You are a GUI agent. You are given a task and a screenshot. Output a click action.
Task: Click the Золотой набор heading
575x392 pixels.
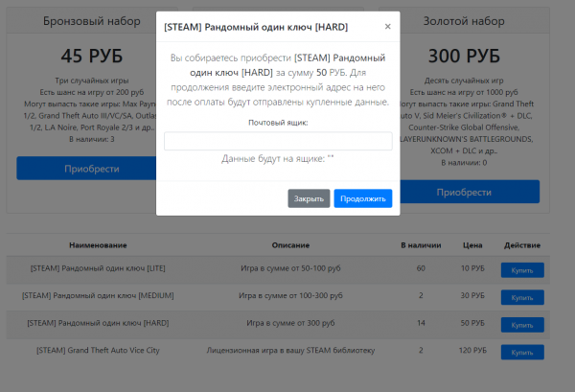464,21
